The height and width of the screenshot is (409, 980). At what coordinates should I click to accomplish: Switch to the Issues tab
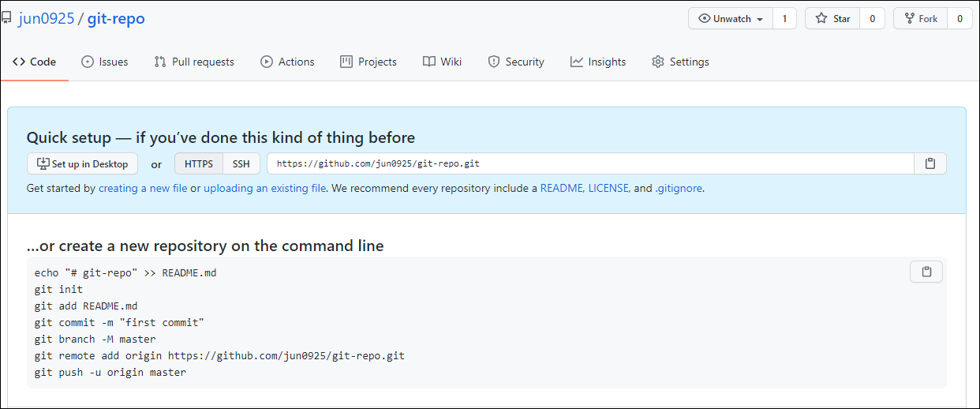click(x=105, y=62)
